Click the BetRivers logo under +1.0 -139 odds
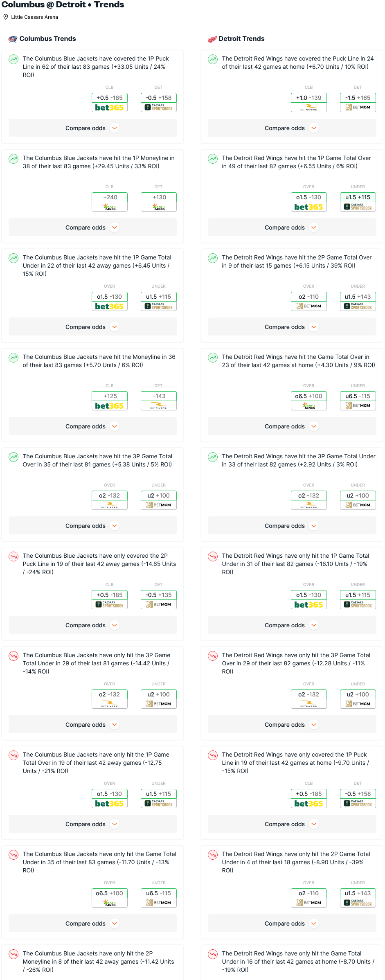385x980 pixels. (x=309, y=108)
